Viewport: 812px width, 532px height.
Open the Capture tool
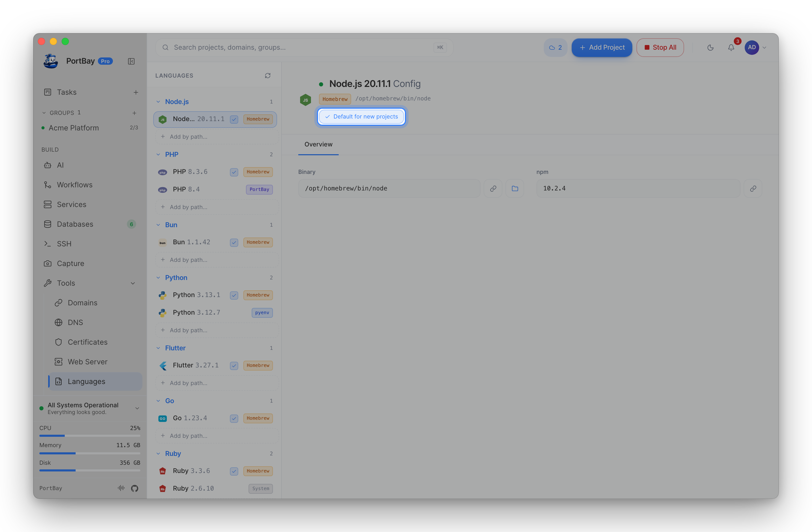pos(90,264)
